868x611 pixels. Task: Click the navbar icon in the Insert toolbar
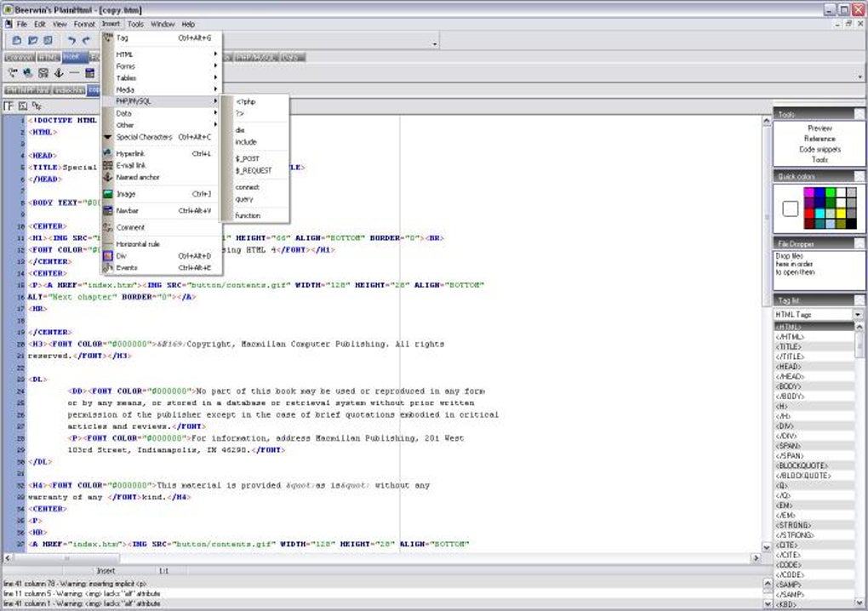pyautogui.click(x=89, y=73)
